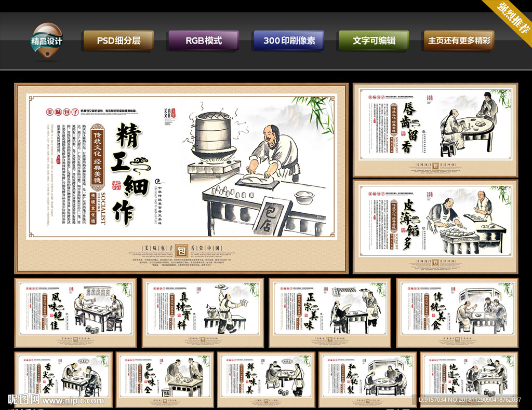Click the RGB模式 button
The width and height of the screenshot is (532, 410).
click(204, 40)
